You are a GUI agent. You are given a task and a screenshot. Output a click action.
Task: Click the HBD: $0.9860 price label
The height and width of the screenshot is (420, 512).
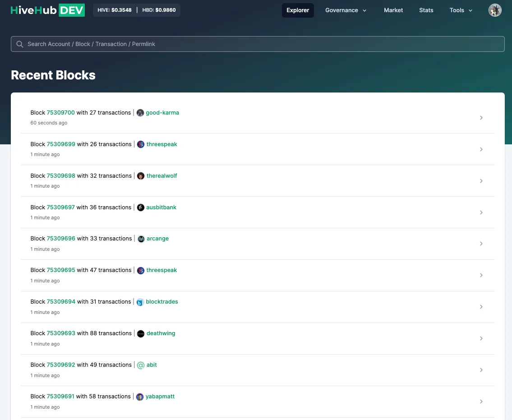coord(159,10)
